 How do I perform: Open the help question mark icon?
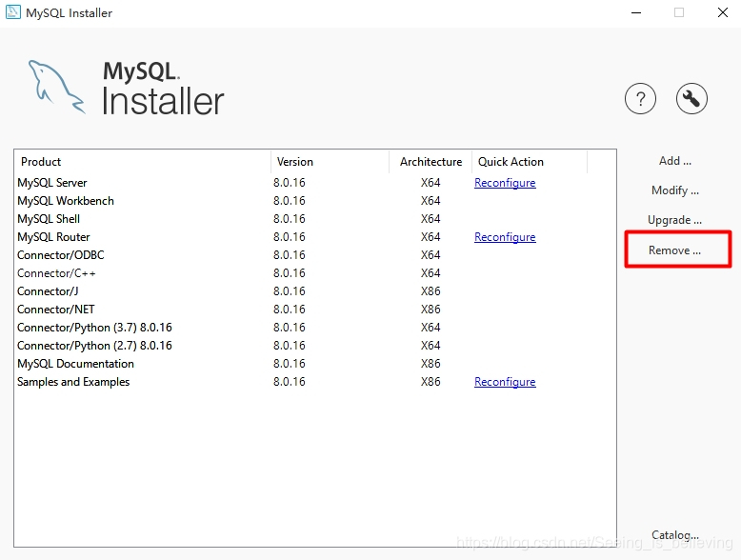coord(640,99)
